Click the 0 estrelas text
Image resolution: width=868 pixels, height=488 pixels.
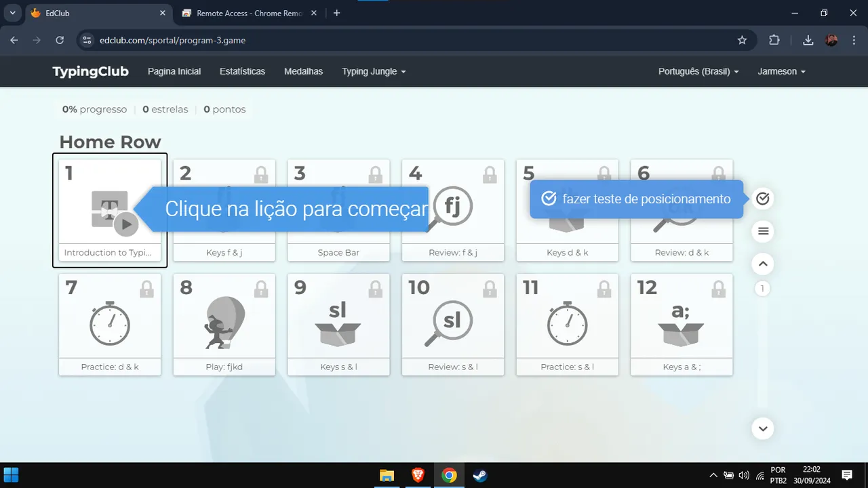point(165,109)
